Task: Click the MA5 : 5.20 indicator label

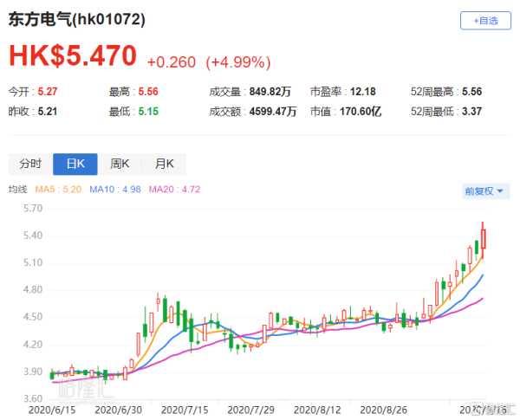Action: pos(58,190)
